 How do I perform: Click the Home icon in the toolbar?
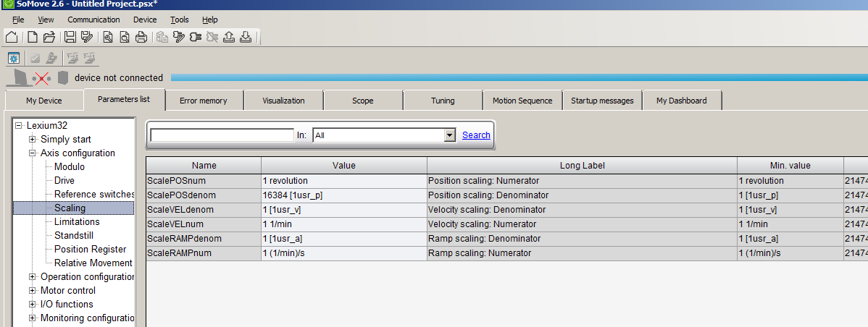12,37
